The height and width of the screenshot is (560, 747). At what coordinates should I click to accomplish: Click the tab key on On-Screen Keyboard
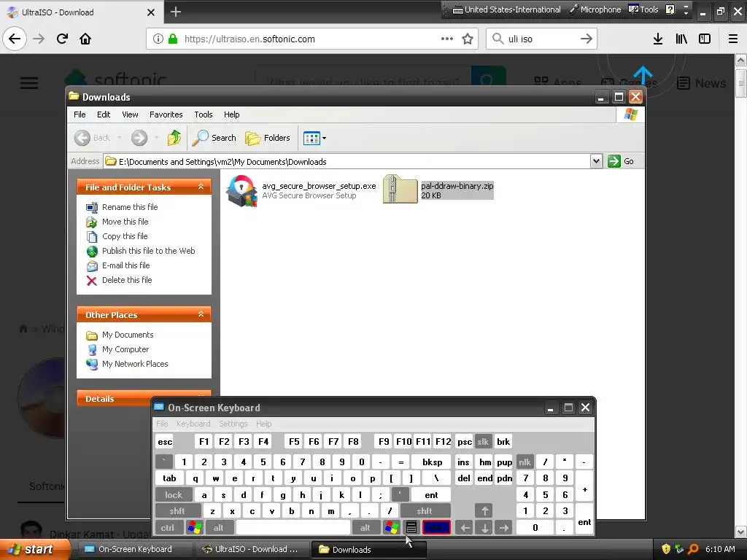pyautogui.click(x=169, y=478)
